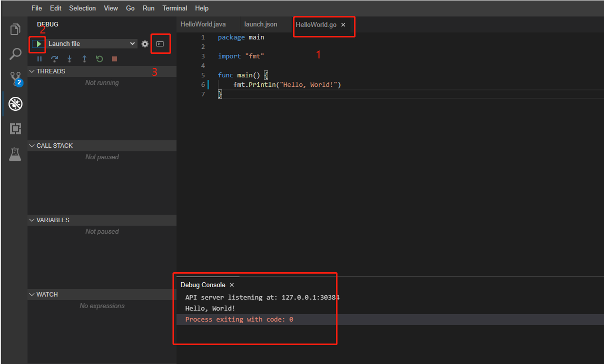This screenshot has width=604, height=364.
Task: Close the Debug Console panel
Action: pos(231,285)
